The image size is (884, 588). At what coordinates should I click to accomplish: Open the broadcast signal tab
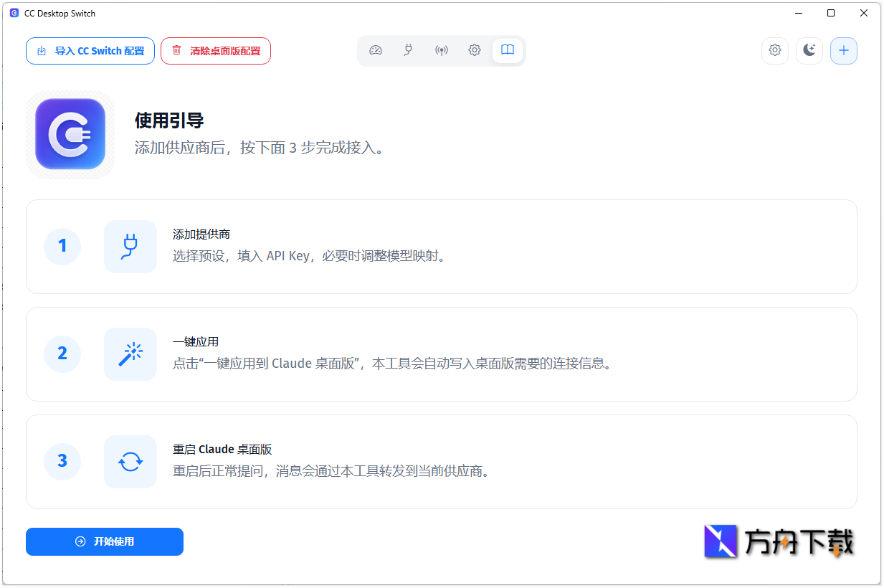tap(442, 50)
